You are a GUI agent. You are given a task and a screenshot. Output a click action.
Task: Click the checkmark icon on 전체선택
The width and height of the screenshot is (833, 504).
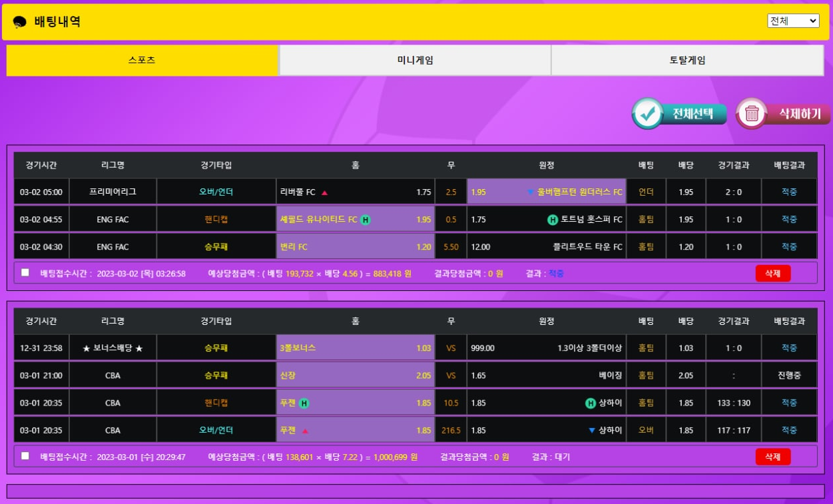click(x=647, y=114)
